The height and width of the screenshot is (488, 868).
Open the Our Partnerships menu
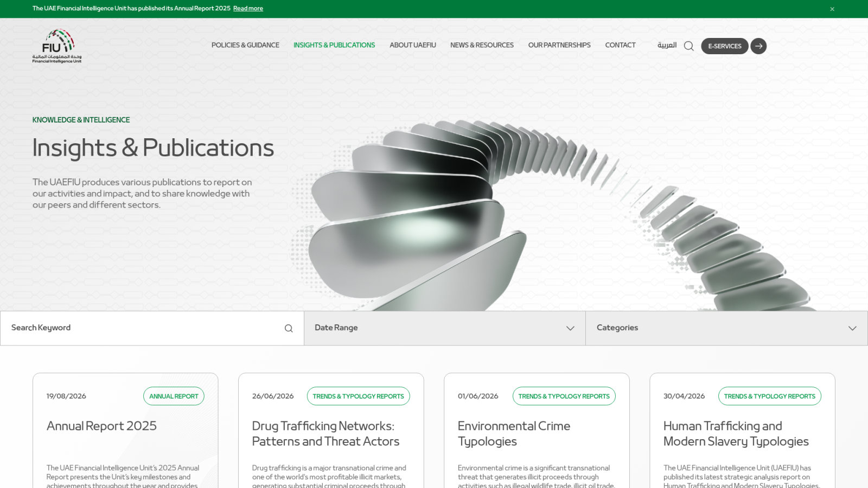(x=559, y=46)
